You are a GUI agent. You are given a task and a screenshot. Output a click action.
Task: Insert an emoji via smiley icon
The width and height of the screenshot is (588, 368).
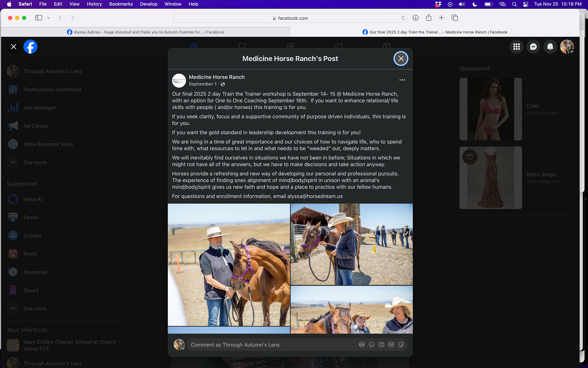(371, 344)
